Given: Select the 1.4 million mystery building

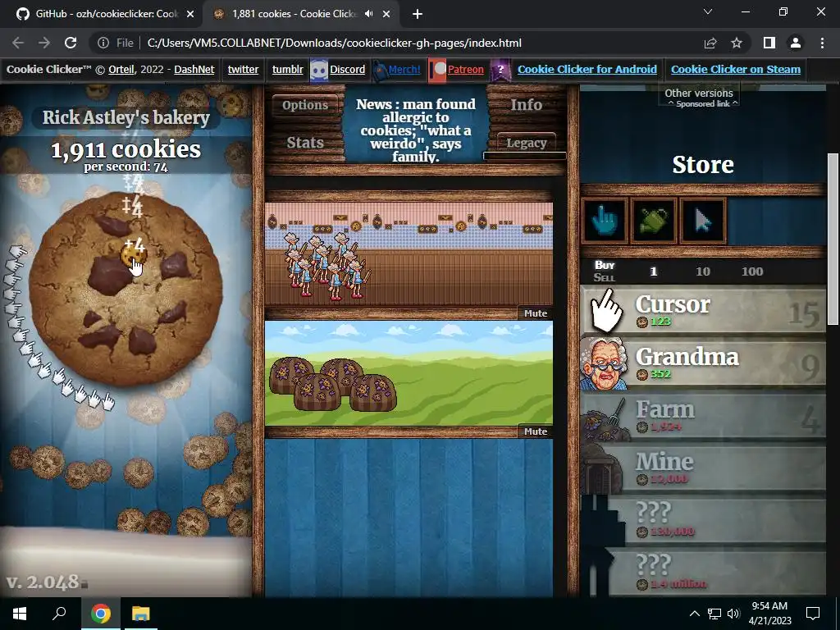Looking at the screenshot, I should (703, 572).
